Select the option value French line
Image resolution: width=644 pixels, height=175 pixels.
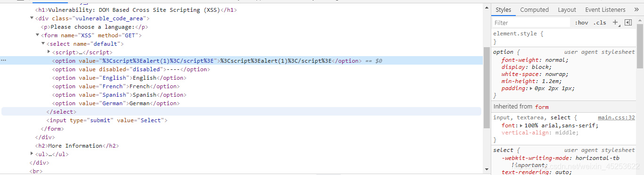[116, 86]
